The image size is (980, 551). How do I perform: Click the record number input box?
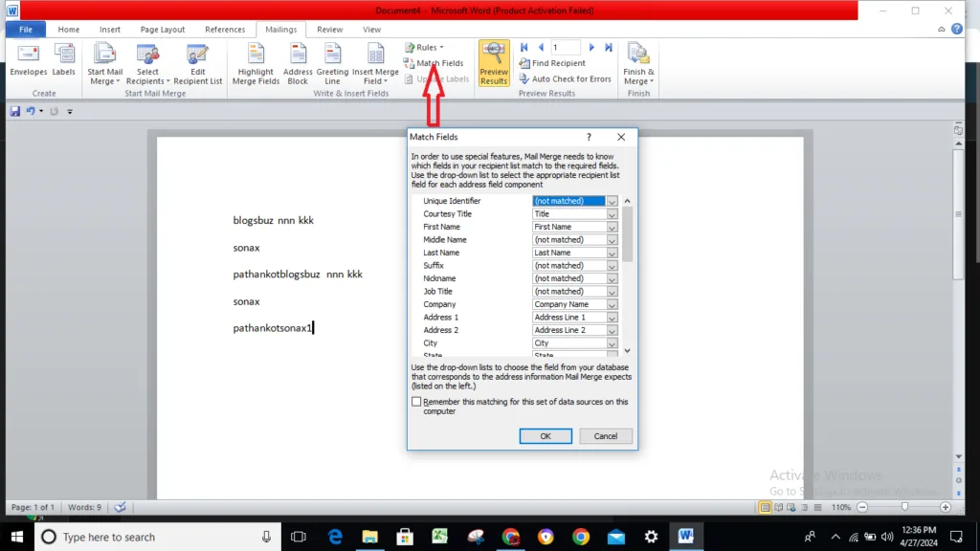pos(565,47)
